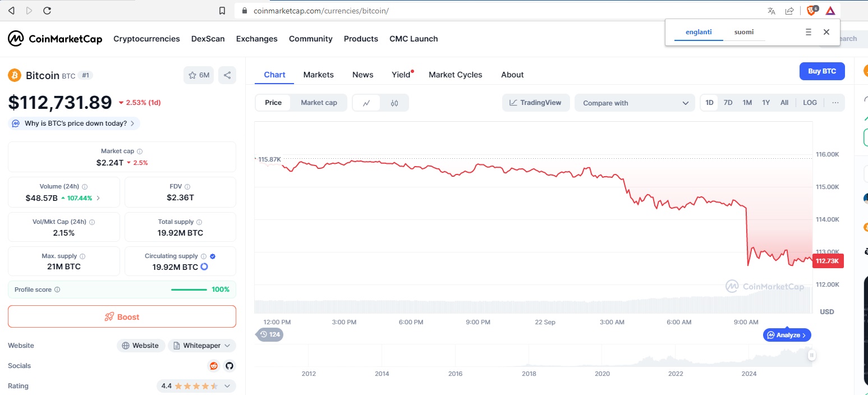The height and width of the screenshot is (395, 868).
Task: Show FDV info icon
Action: 187,187
